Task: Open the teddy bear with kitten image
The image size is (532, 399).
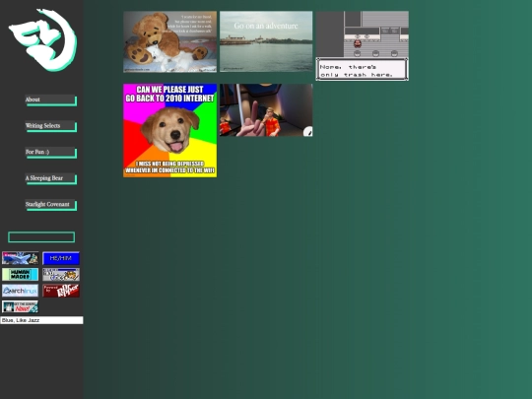Action: tap(169, 41)
